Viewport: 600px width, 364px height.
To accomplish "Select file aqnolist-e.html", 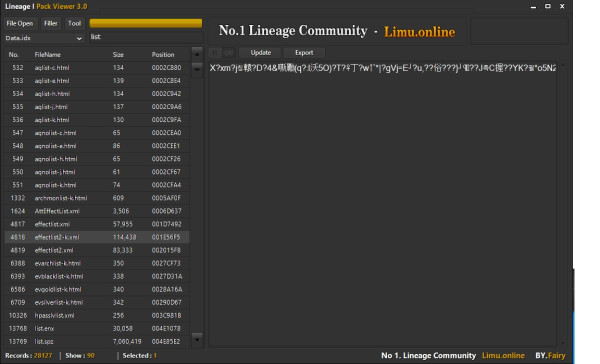I will 97,146.
